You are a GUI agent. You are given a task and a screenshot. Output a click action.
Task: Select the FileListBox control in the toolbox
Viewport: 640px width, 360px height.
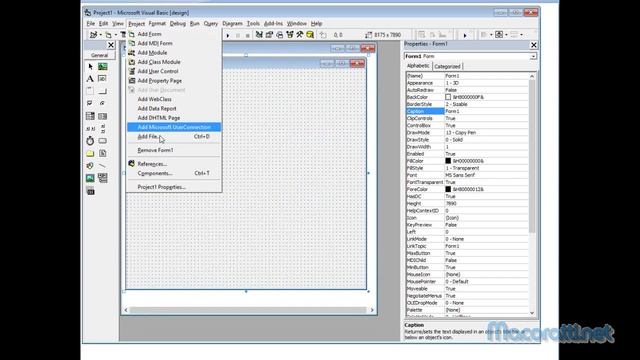(102, 153)
